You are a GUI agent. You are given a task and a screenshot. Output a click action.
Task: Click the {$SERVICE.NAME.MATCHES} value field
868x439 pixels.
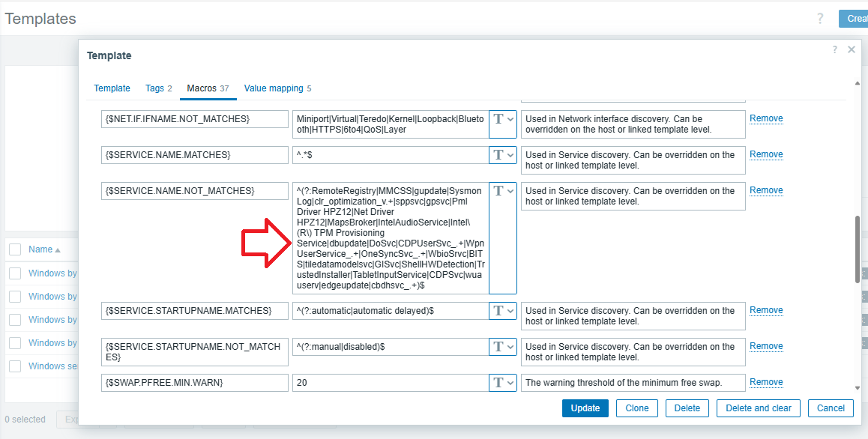pos(390,155)
